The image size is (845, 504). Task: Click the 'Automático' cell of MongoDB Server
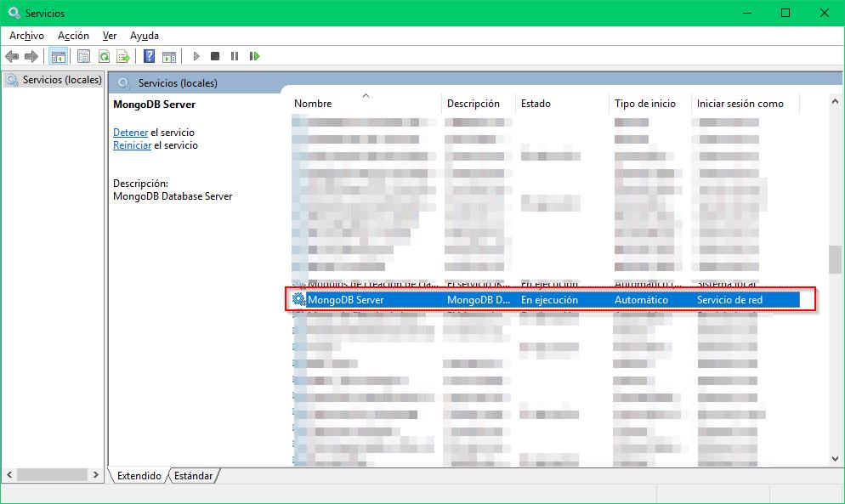pos(641,300)
